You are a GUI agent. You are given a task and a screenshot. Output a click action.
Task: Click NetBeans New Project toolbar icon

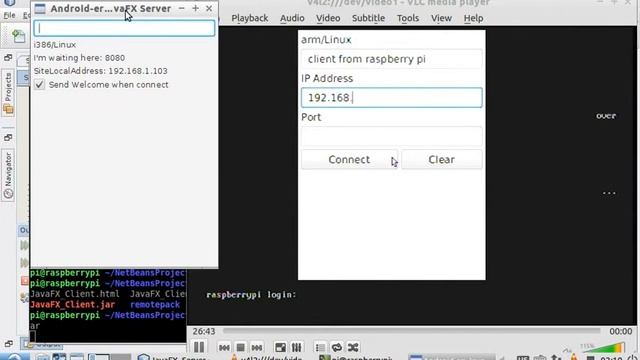[x=18, y=36]
